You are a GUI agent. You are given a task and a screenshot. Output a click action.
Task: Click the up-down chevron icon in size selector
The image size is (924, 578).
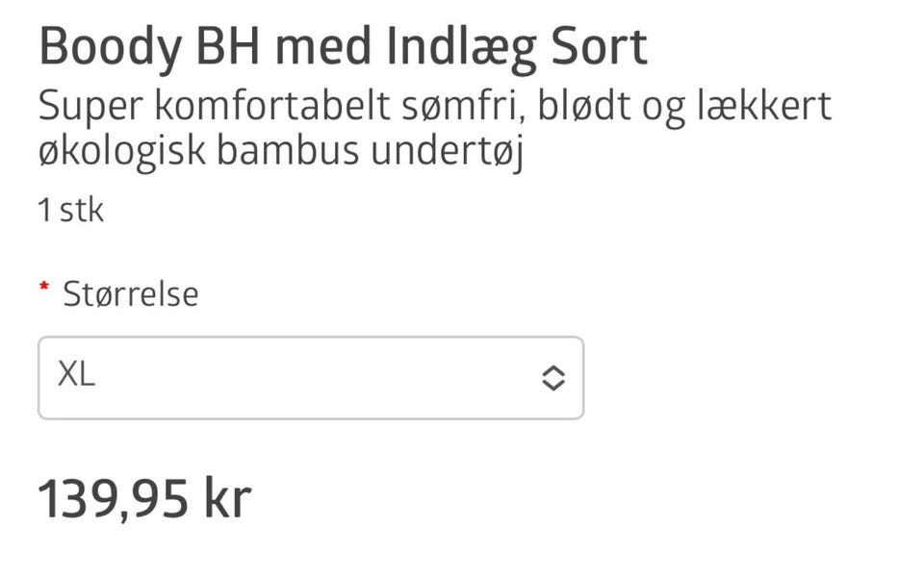click(552, 378)
